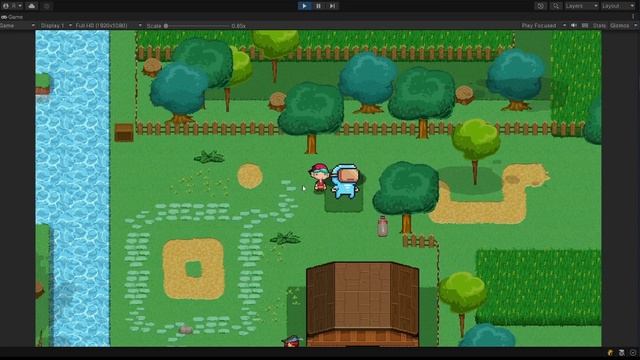Click the version control icon beside cloud
This screenshot has width=640, height=360.
click(x=47, y=6)
